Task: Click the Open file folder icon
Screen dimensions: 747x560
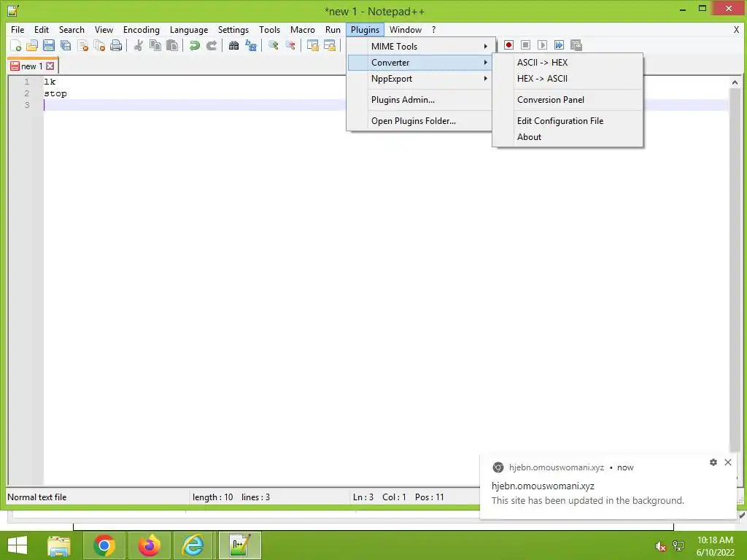Action: 32,45
